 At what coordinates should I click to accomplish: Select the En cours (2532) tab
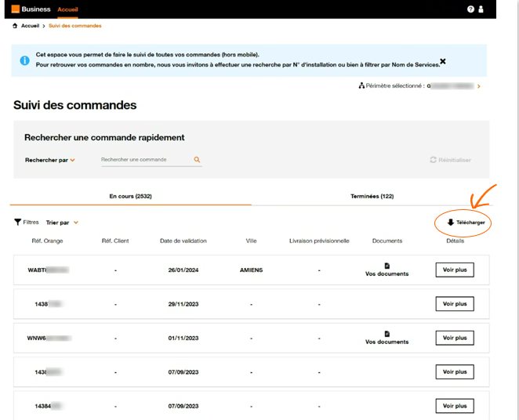coord(130,197)
